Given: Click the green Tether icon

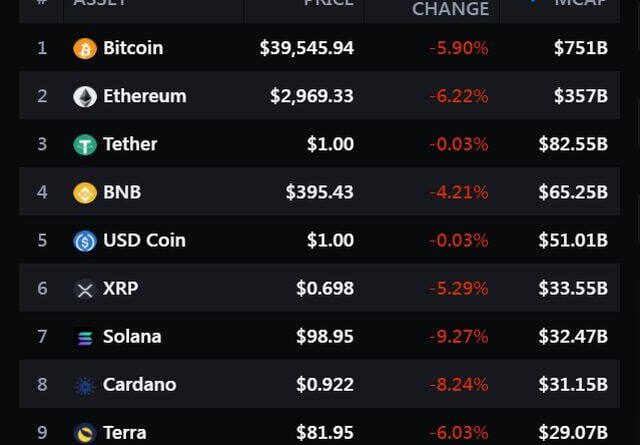Looking at the screenshot, I should [85, 144].
